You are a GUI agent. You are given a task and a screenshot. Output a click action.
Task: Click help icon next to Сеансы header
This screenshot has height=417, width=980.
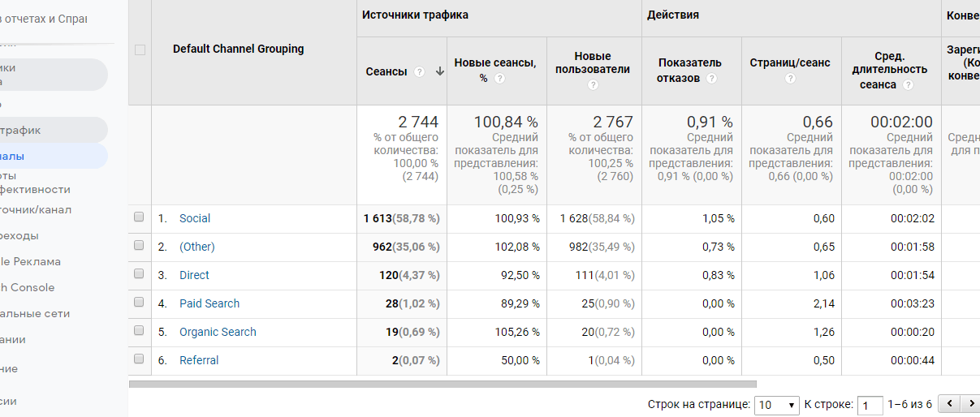pos(420,71)
